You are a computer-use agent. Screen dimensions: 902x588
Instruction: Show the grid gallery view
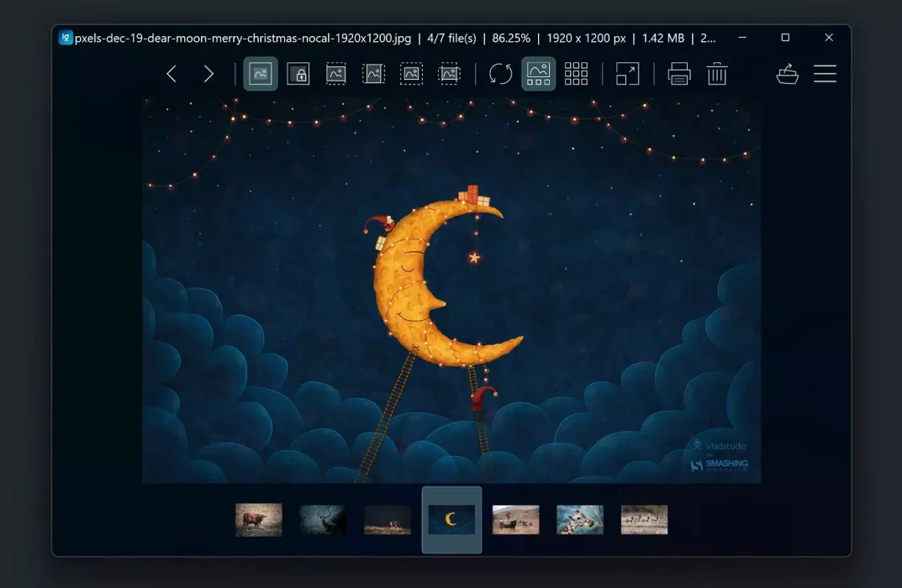576,74
